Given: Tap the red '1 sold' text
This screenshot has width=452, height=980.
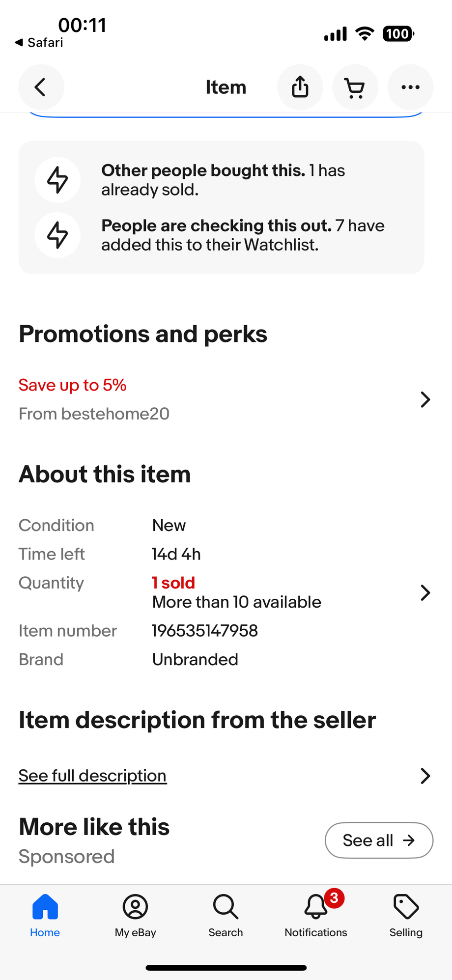Looking at the screenshot, I should (x=174, y=583).
